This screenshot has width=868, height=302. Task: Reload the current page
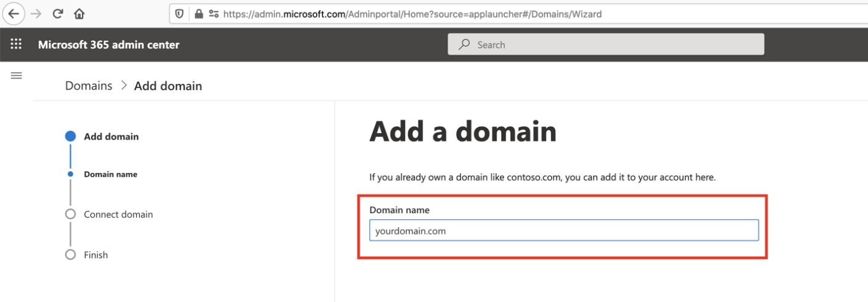pos(58,14)
